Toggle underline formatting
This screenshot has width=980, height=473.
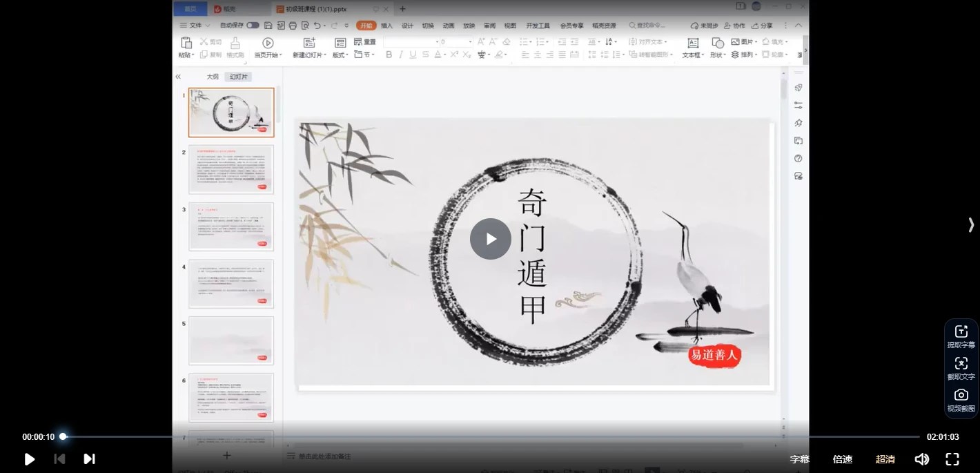pos(413,55)
